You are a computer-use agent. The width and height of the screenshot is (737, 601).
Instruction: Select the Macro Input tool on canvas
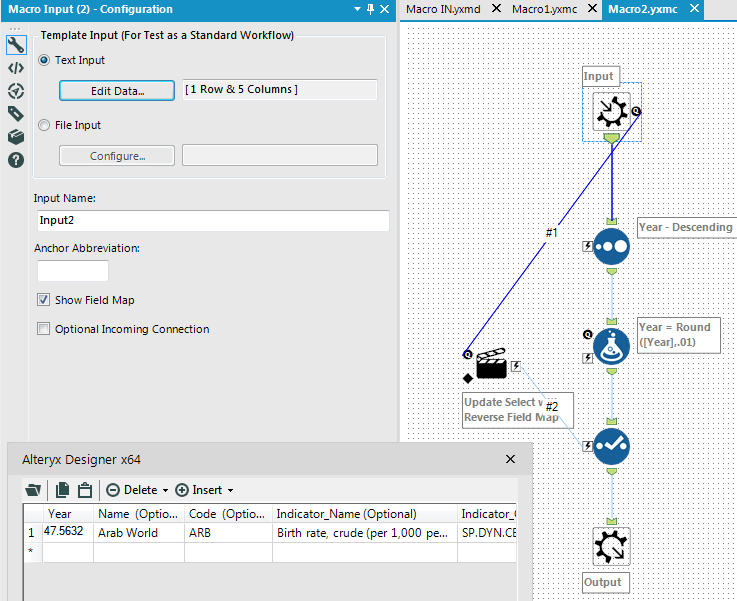[x=612, y=111]
